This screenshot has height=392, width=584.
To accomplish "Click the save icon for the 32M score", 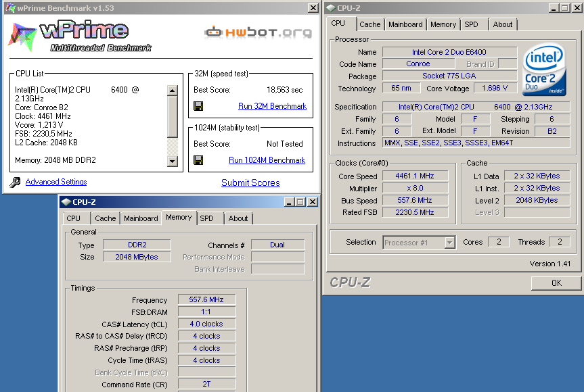I will (x=198, y=106).
